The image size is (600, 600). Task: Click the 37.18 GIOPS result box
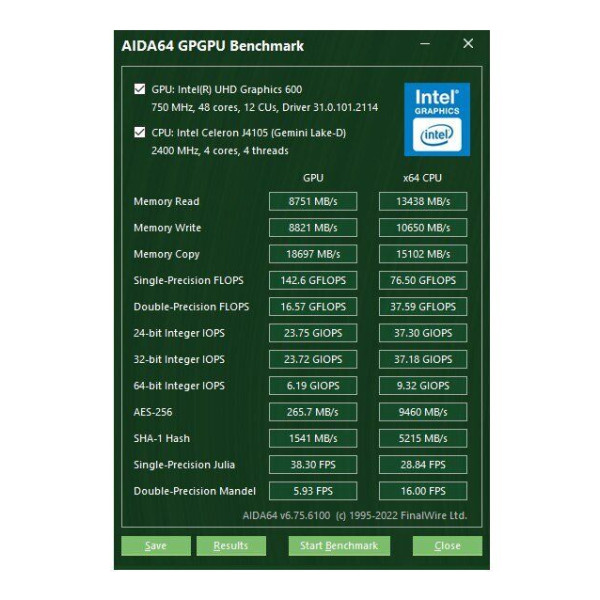(x=423, y=359)
